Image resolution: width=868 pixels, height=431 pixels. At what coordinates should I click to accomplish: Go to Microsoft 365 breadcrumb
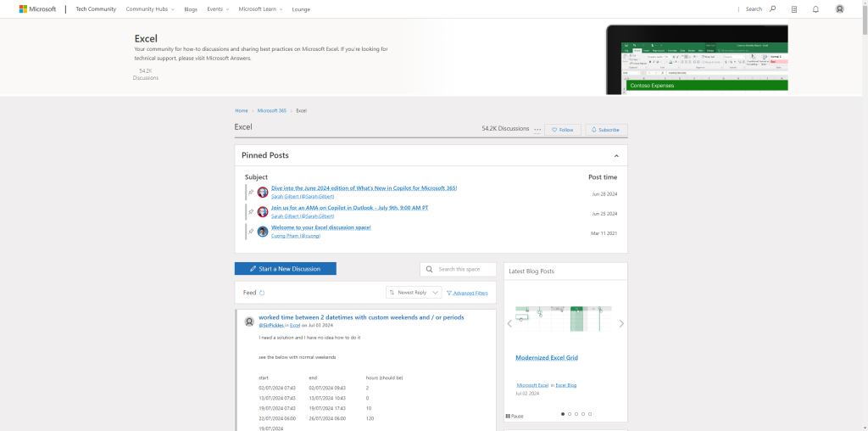[x=272, y=111]
